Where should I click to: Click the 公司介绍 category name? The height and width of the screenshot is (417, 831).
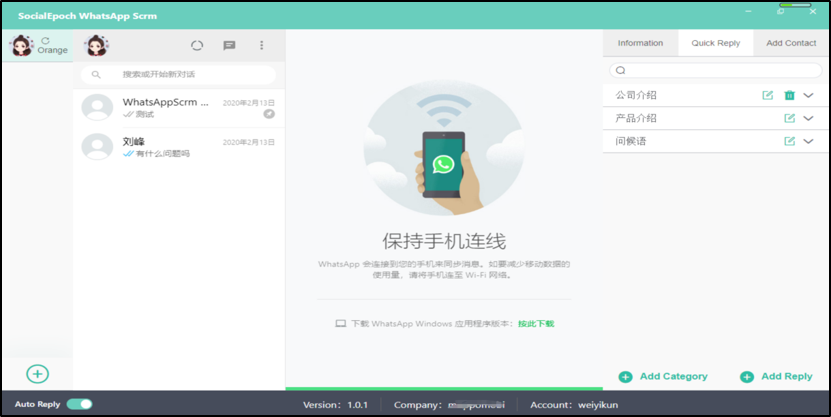click(x=636, y=95)
